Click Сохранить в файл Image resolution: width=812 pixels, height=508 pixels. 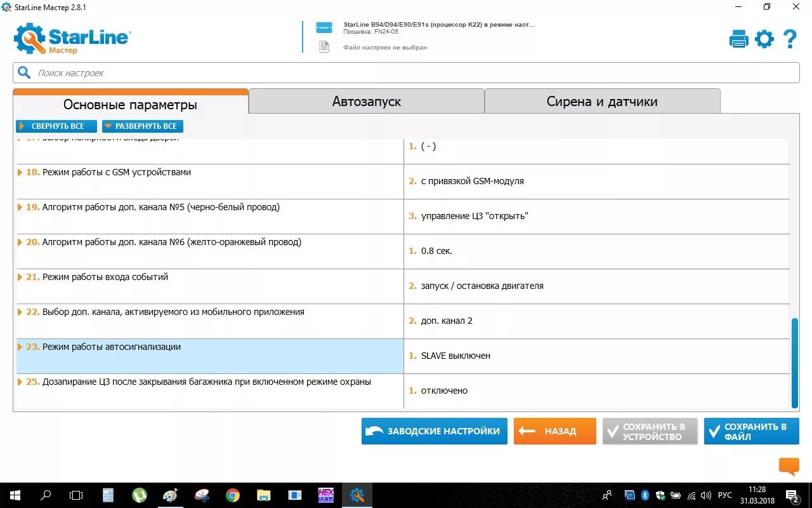752,431
